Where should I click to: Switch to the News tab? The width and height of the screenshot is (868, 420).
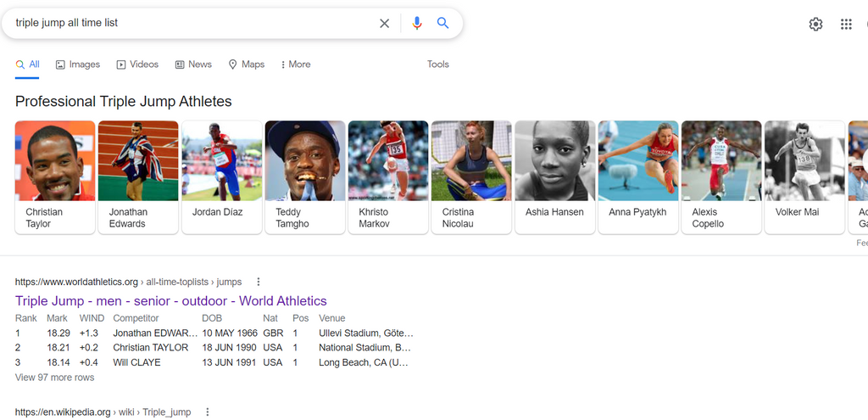(x=193, y=64)
